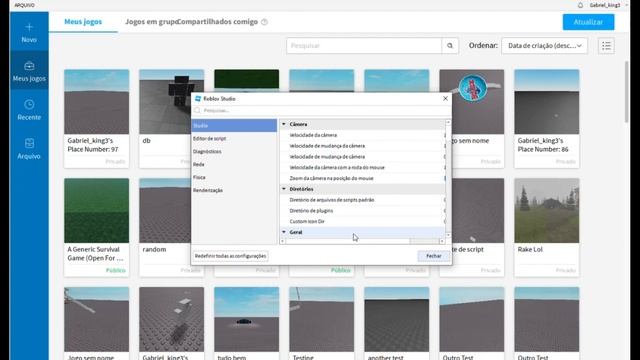Open the Ordenar sort dropdown
Screen dimensions: 640x360
544,46
